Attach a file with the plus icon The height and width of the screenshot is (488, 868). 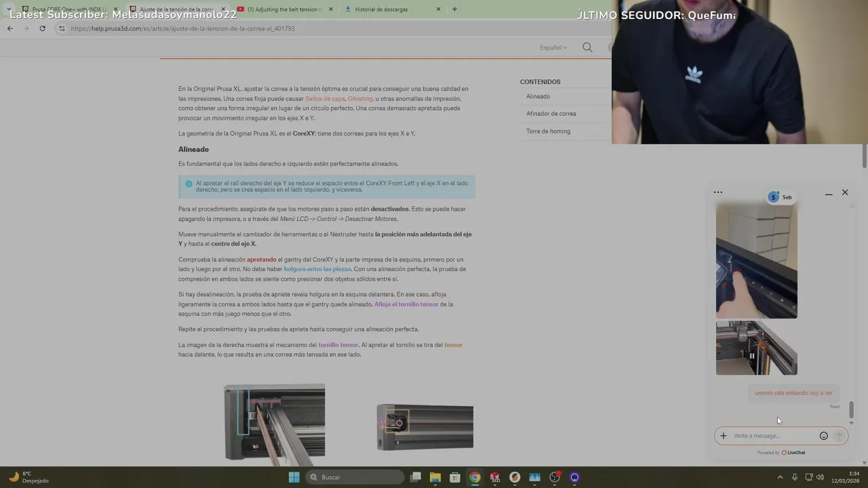tap(724, 436)
